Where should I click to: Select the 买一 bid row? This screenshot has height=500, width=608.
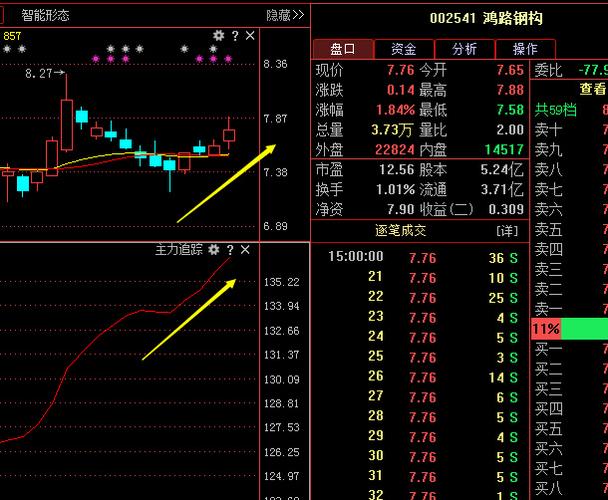(569, 349)
